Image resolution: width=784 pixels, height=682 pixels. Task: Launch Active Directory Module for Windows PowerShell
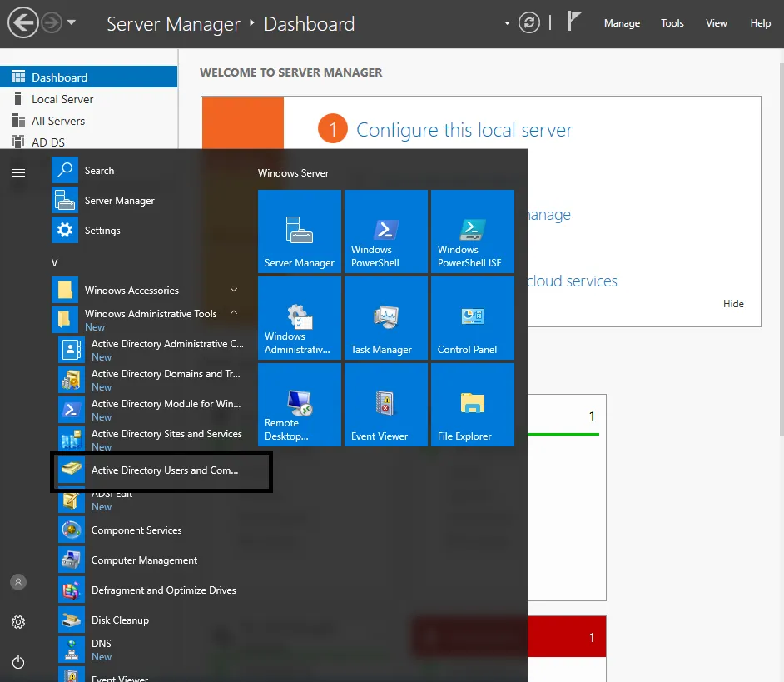pos(153,410)
